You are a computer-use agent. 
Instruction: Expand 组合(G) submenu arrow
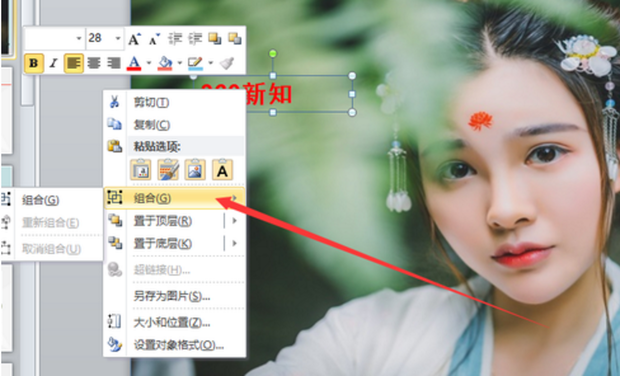pyautogui.click(x=235, y=198)
